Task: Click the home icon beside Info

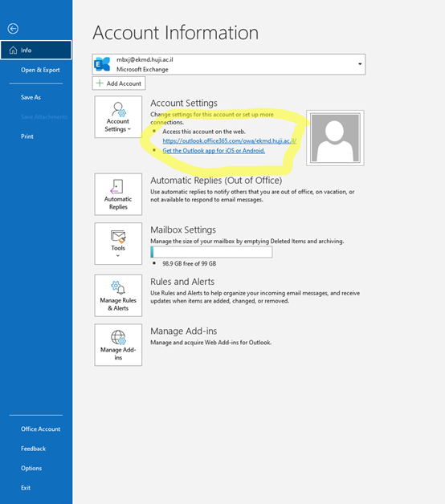Action: (x=13, y=50)
